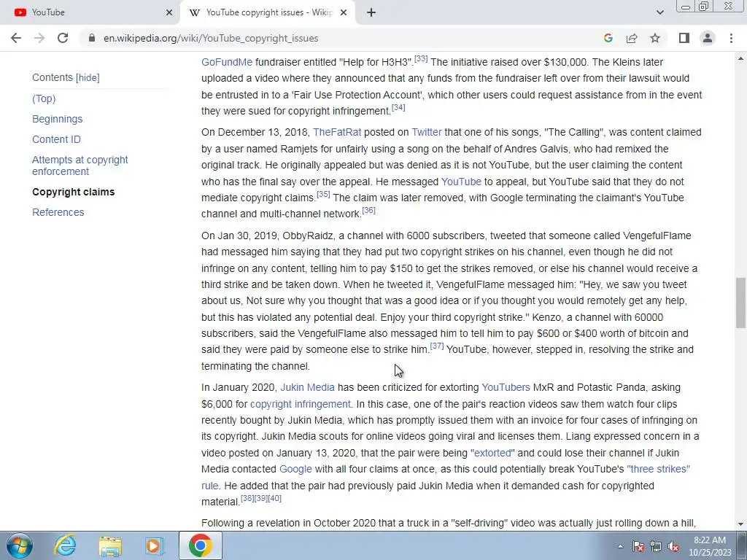Follow the Jukin Media link

coord(307,388)
